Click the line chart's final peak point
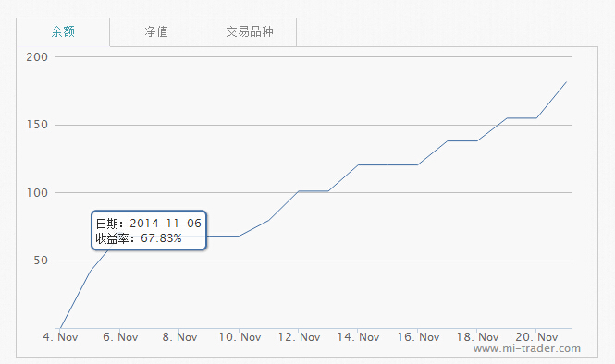 coord(566,82)
